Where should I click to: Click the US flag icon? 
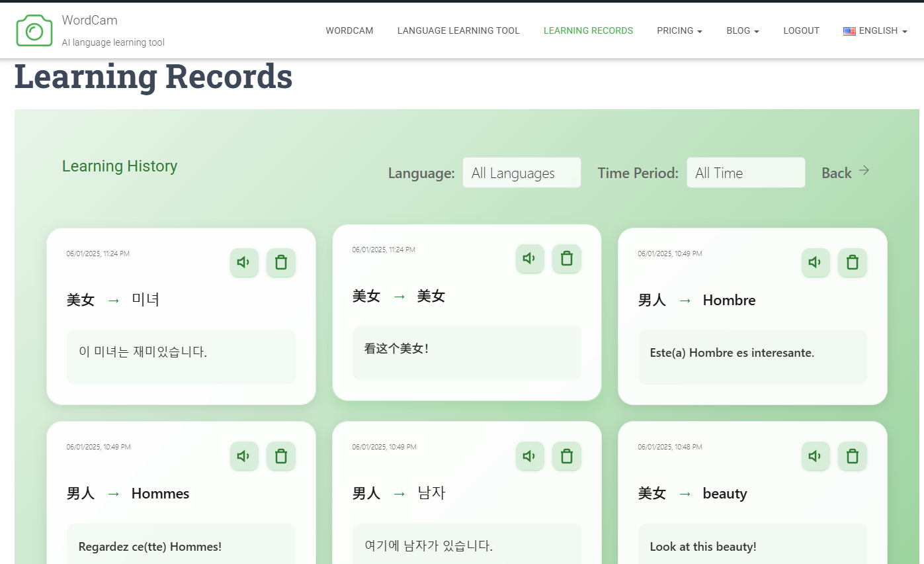849,31
